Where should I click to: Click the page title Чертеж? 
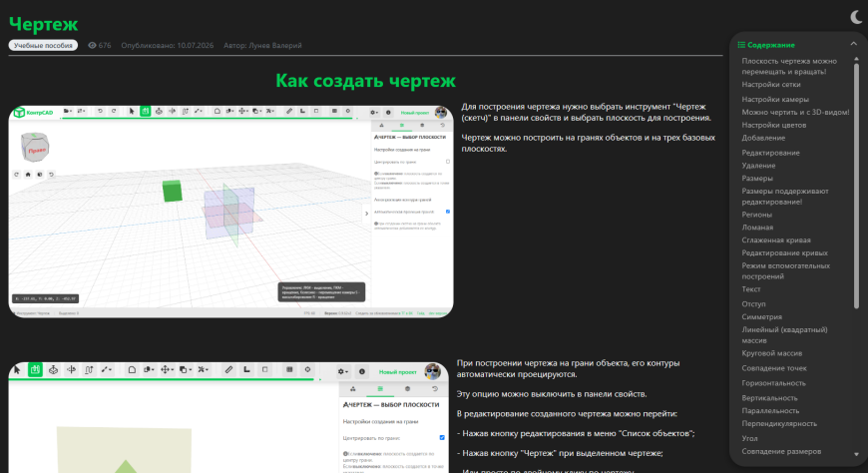tap(43, 24)
